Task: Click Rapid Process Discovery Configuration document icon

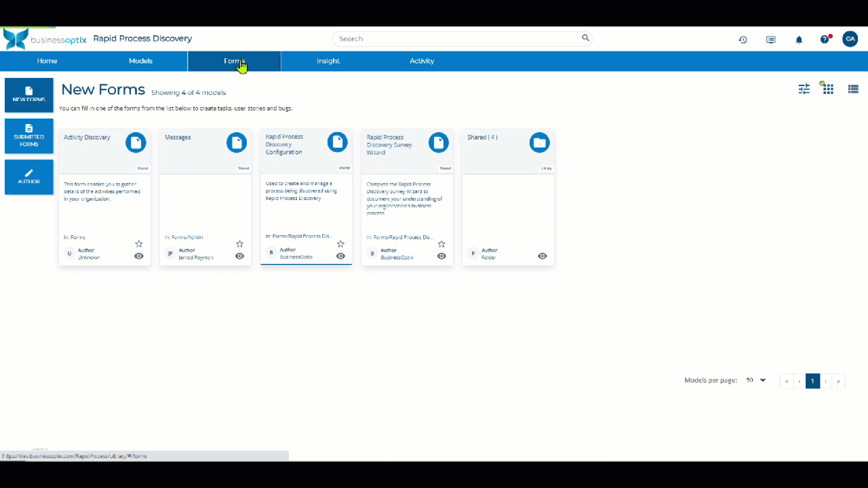Action: [338, 142]
